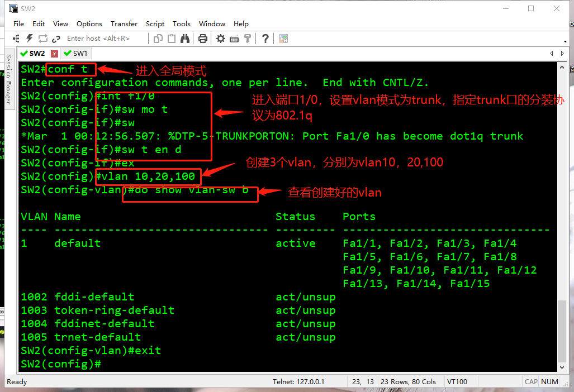
Task: Open Help via the question mark icon
Action: [266, 39]
